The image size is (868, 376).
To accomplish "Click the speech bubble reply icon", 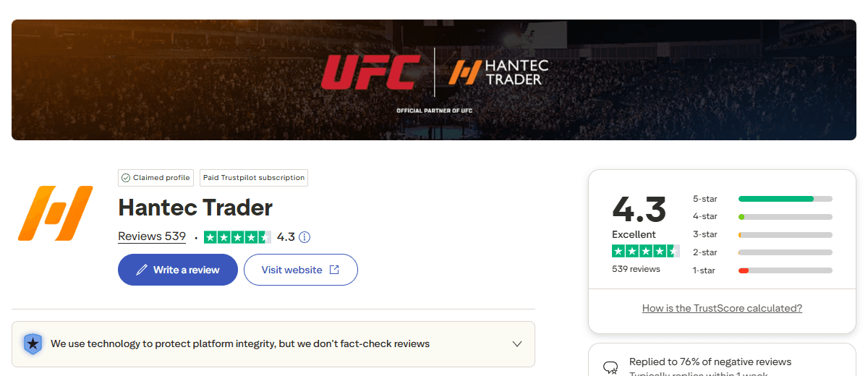I will (x=610, y=367).
